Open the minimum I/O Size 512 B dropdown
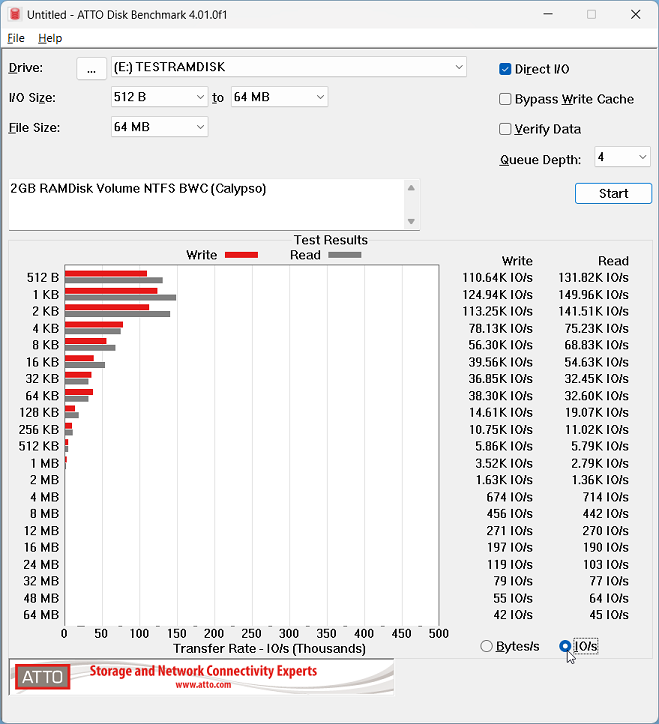This screenshot has width=659, height=724. [159, 97]
